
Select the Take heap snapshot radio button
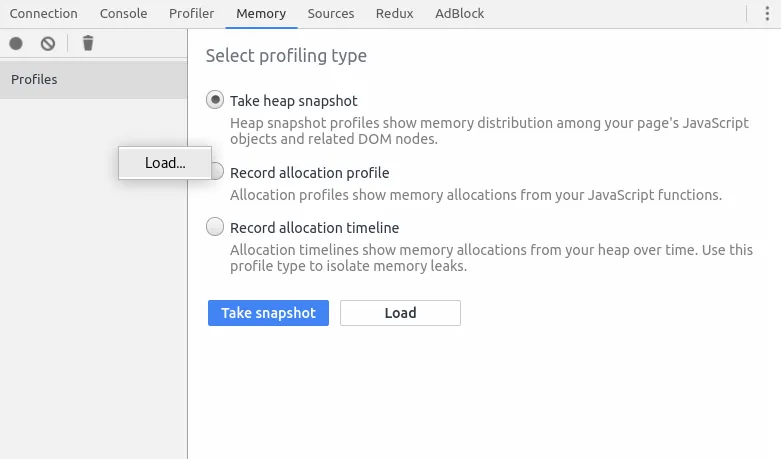pyautogui.click(x=215, y=100)
